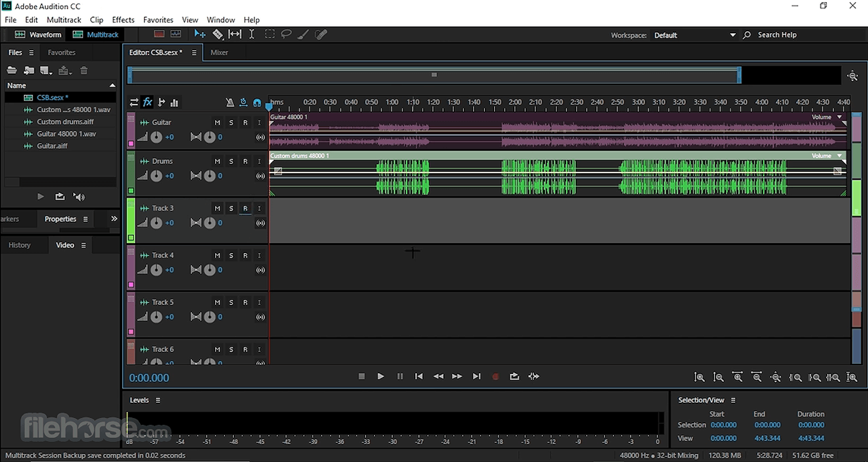Arm Track 3 for recording
The width and height of the screenshot is (868, 462).
coord(245,208)
